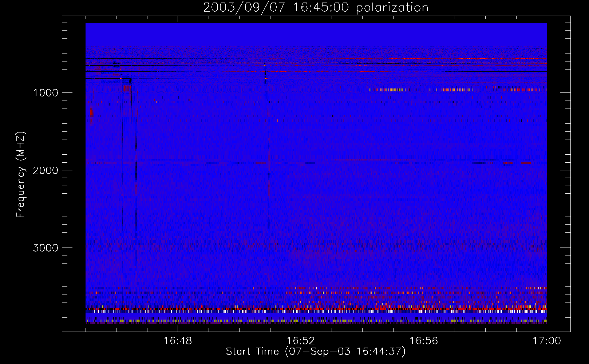Viewport: 589px width, 364px height.
Task: Click the "Frequency (MHZ)" y-axis label
Action: 21,174
